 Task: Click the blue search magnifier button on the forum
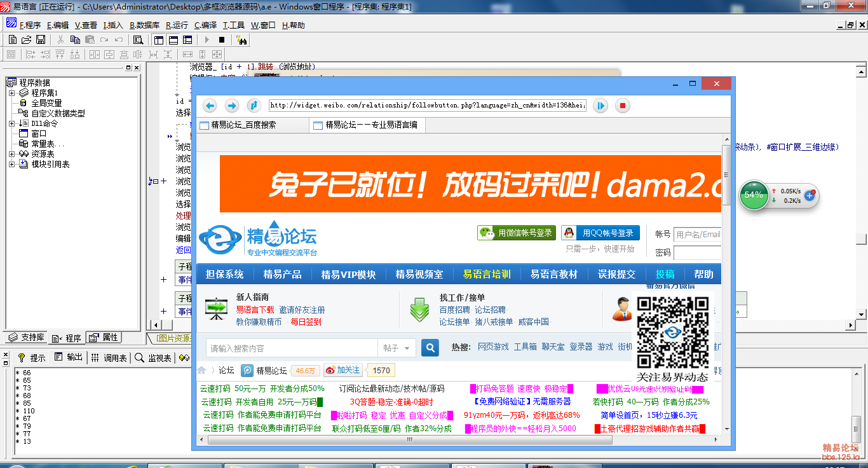click(x=430, y=348)
